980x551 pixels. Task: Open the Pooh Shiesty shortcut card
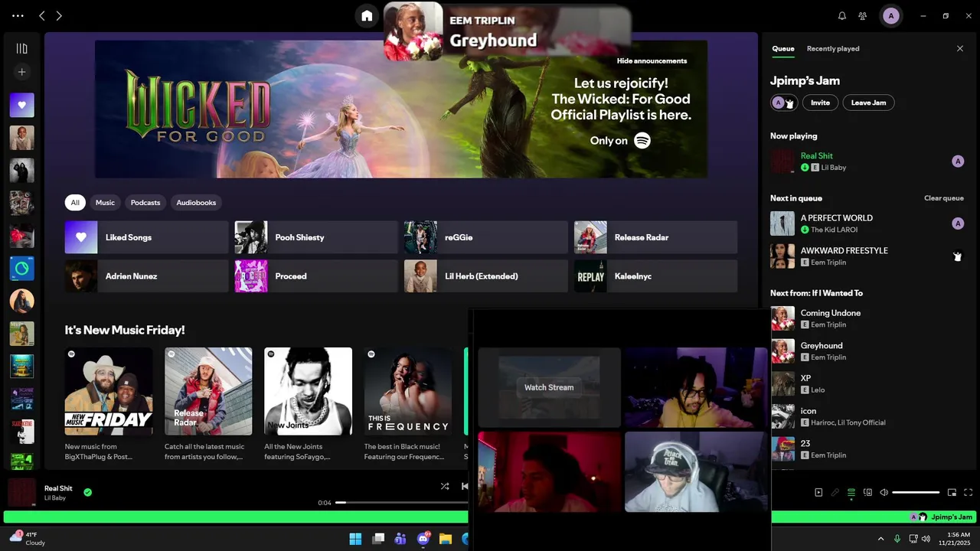tap(316, 237)
